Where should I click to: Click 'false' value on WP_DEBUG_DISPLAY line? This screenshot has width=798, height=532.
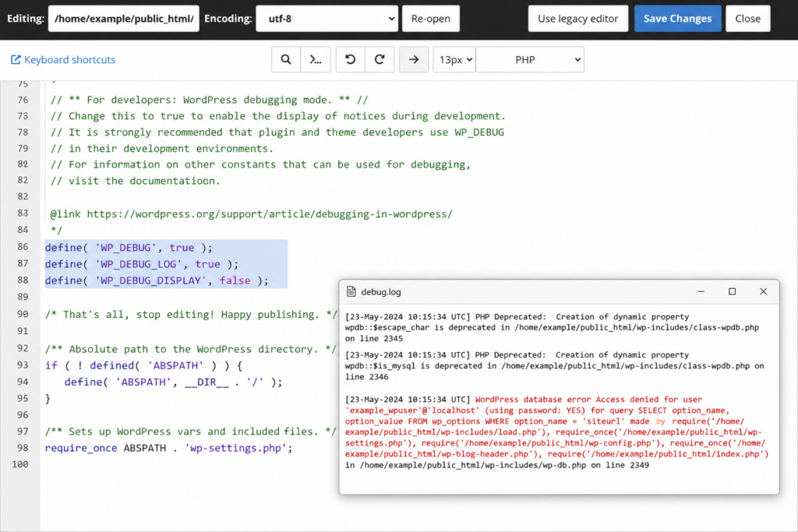point(235,280)
